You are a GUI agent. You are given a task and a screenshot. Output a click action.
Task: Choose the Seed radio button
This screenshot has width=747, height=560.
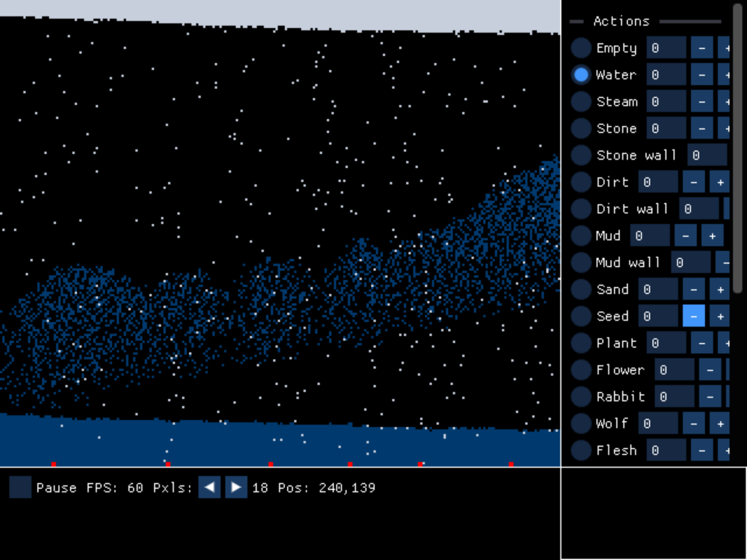pos(580,317)
